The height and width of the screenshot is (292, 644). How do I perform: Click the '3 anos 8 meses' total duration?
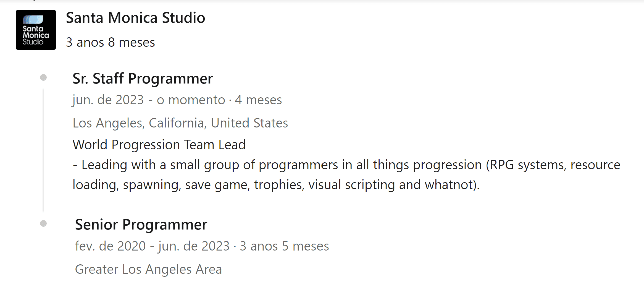pos(111,42)
